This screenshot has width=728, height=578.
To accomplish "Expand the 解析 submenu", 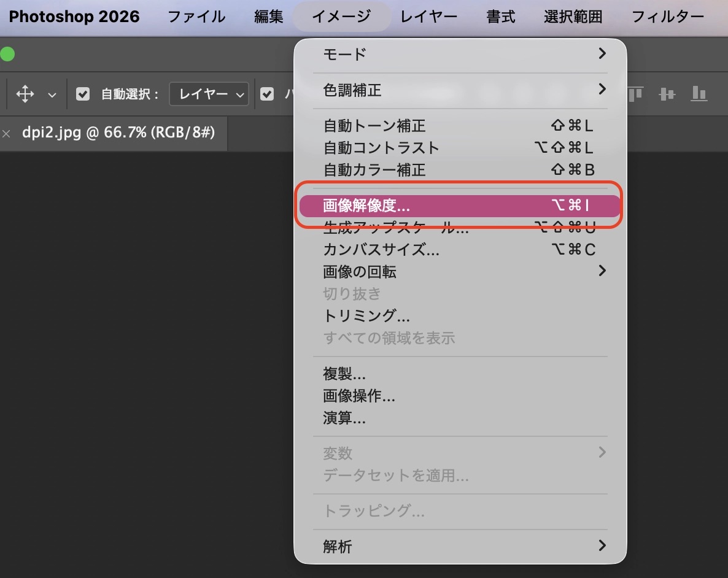I will click(460, 547).
